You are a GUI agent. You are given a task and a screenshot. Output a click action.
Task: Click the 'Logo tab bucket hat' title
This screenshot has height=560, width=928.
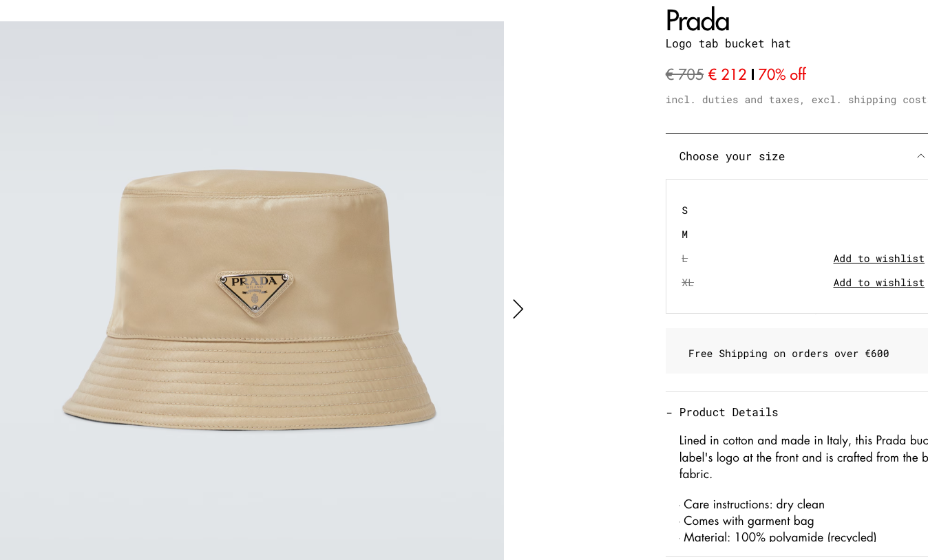click(x=728, y=44)
